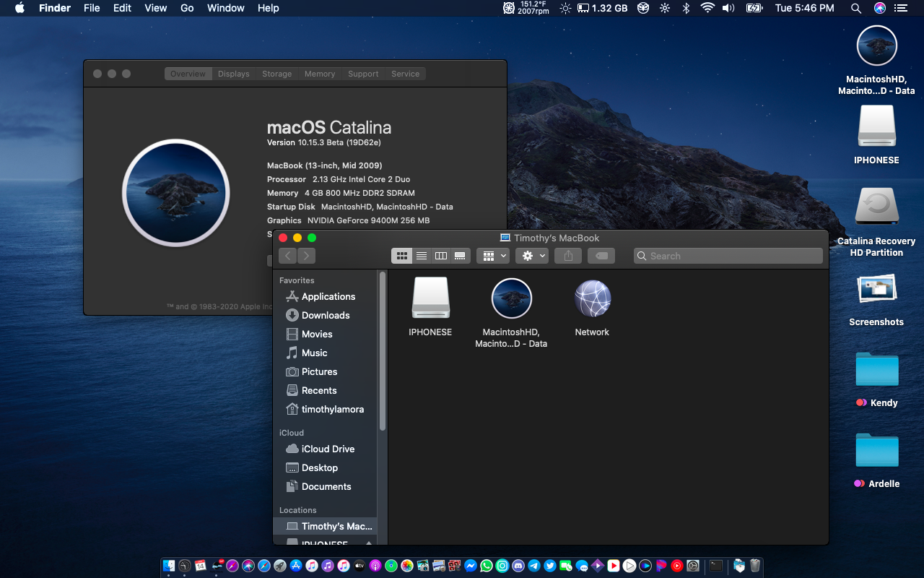
Task: Switch to the Storage tab
Action: [x=276, y=74]
